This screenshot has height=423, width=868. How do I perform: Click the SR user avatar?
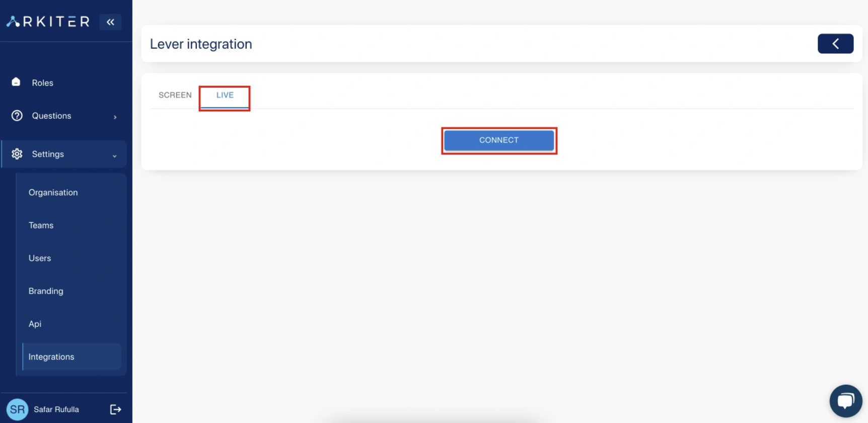click(17, 409)
